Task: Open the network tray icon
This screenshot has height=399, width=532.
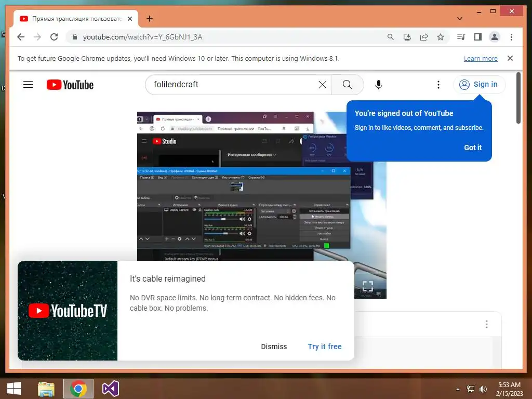Action: (471, 389)
